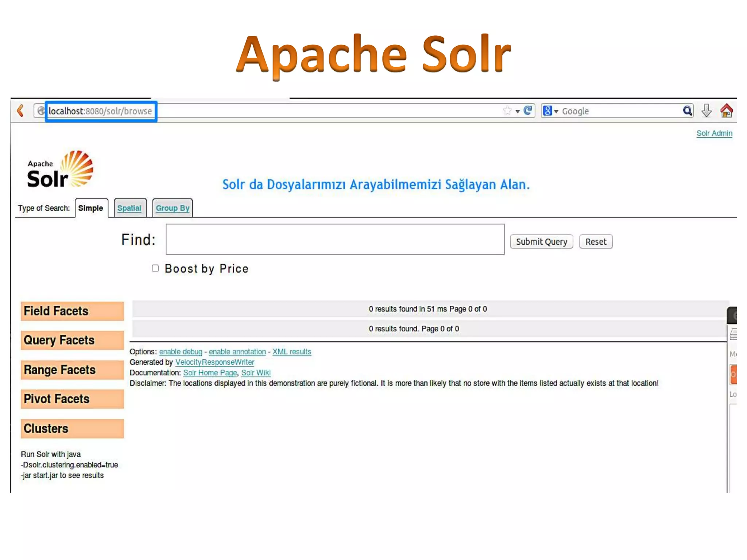Go to the browser home icon
747x560 pixels.
[726, 110]
